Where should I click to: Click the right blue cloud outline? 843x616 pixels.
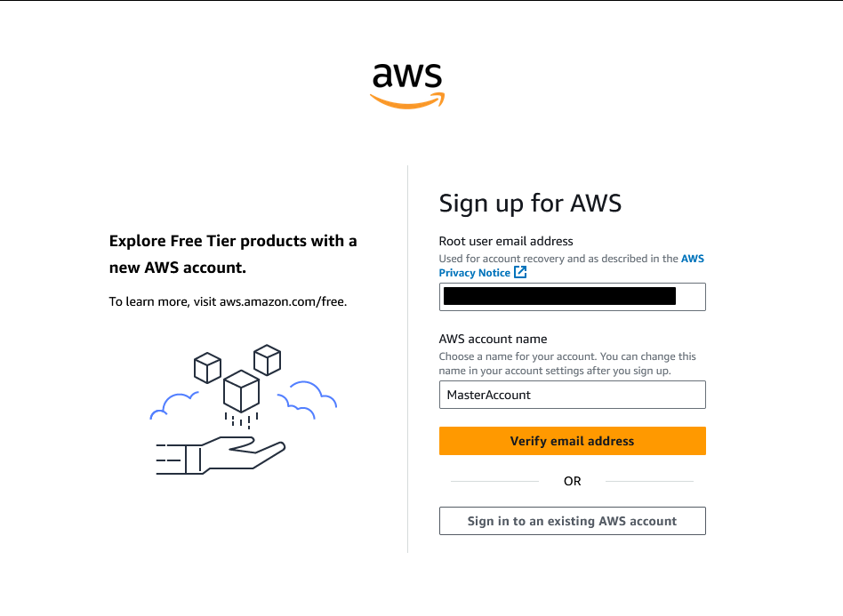307,400
